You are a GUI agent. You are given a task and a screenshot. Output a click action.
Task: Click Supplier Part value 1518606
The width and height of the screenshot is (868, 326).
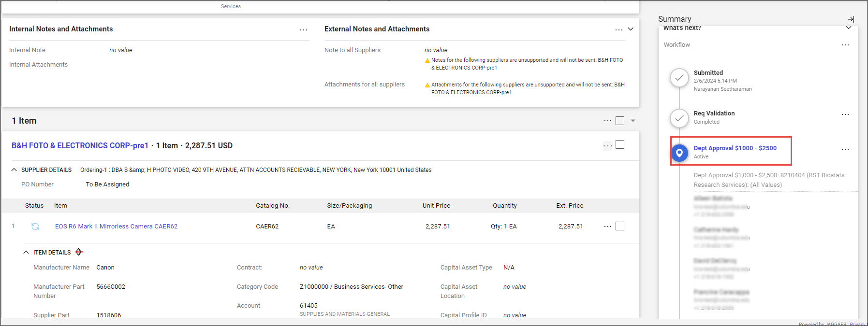point(109,315)
